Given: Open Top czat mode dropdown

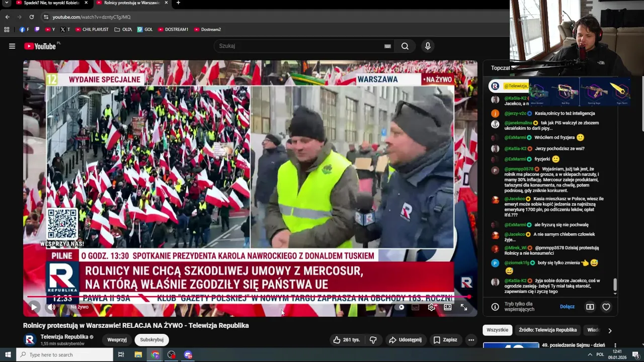Looking at the screenshot, I should coord(501,68).
